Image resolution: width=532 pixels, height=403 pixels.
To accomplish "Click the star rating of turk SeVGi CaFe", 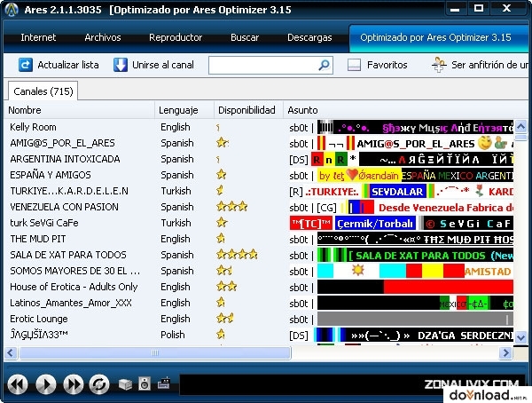I will tap(222, 223).
